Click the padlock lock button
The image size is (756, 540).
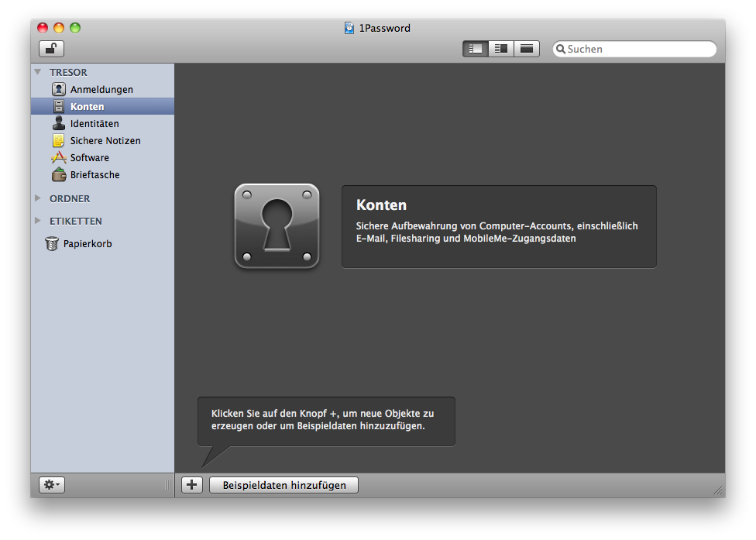point(51,49)
